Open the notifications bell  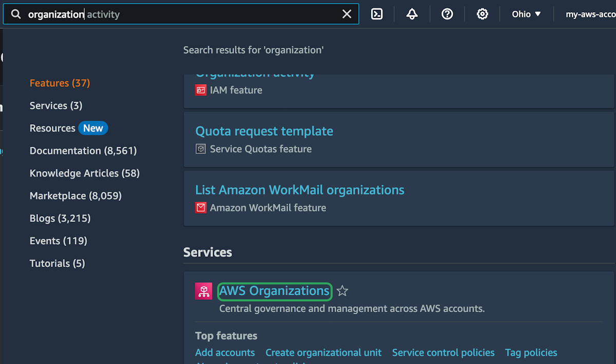coord(412,14)
